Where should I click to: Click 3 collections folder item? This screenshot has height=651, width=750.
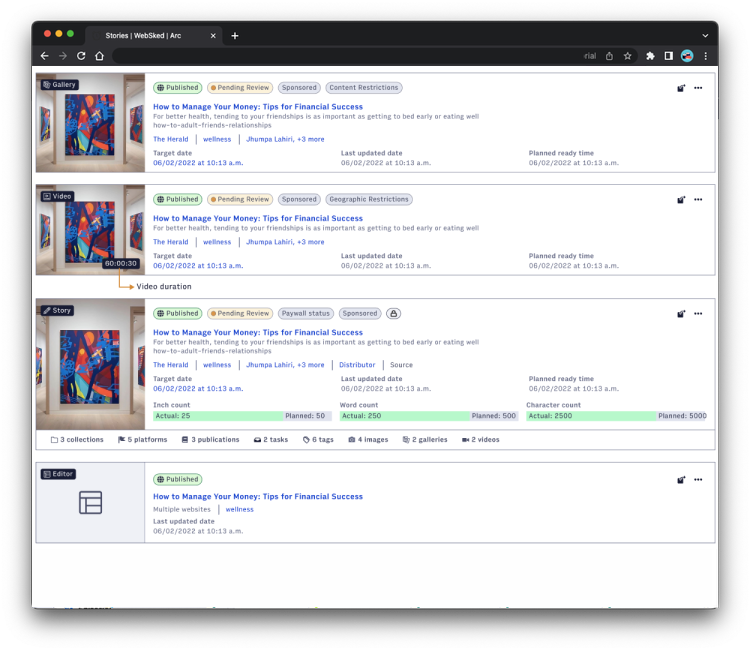click(x=77, y=440)
